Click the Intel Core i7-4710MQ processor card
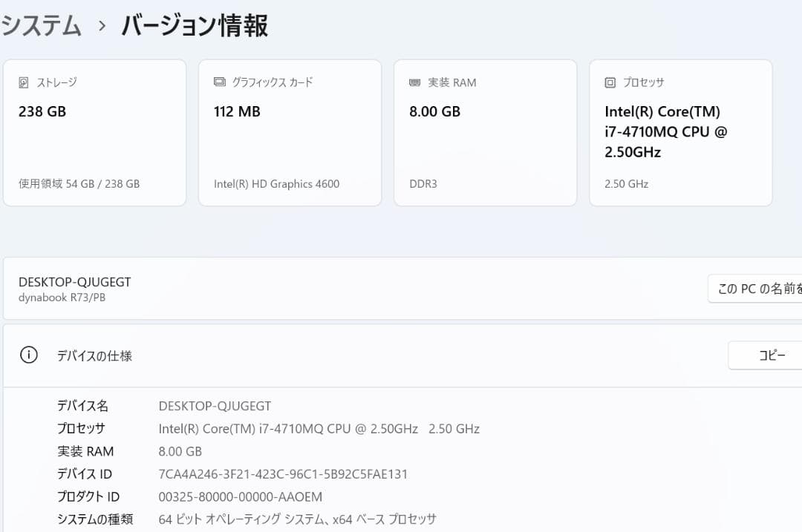The width and height of the screenshot is (802, 532). (x=680, y=132)
